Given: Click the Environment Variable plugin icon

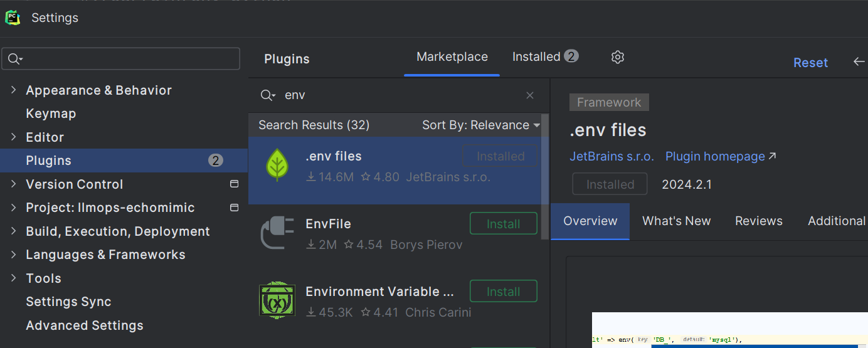Looking at the screenshot, I should 277,300.
